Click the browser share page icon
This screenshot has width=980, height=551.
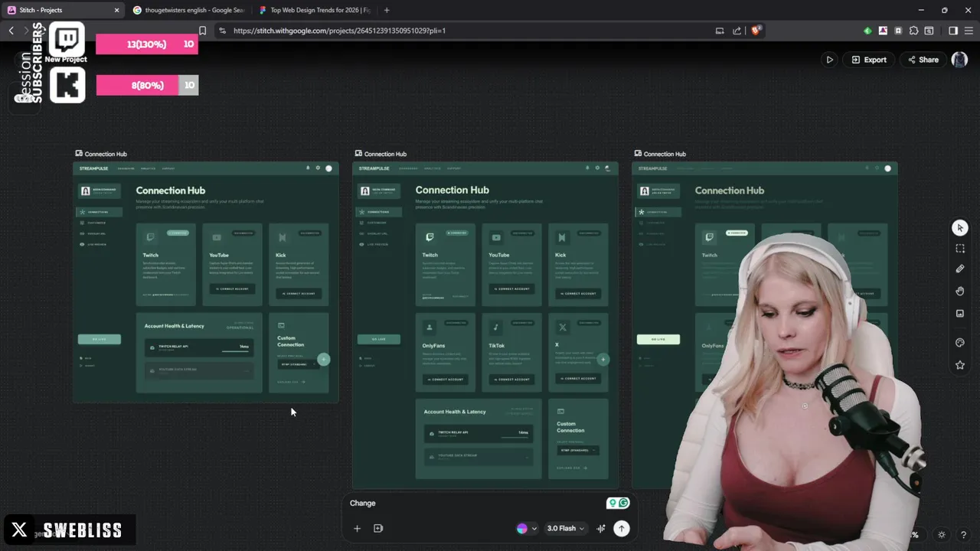coord(737,31)
